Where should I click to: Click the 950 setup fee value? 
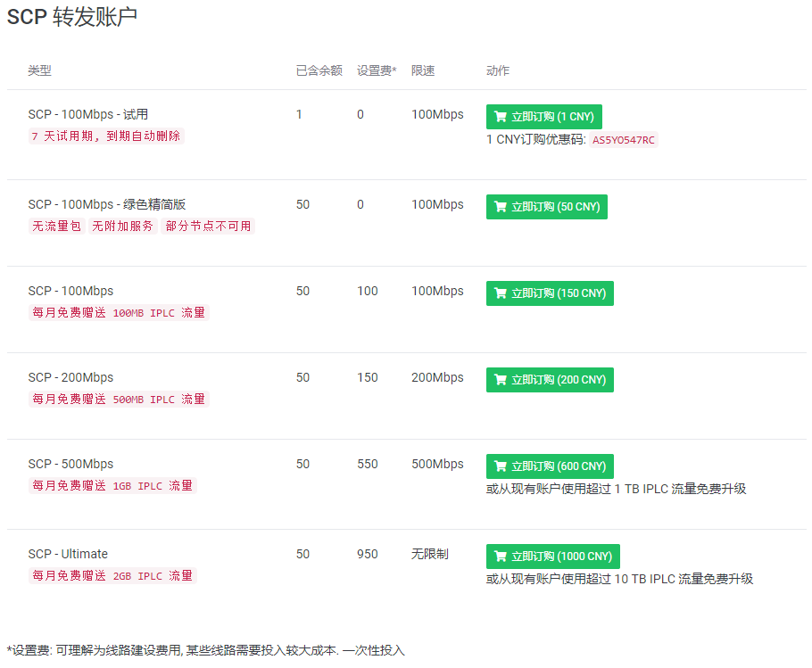click(x=367, y=554)
